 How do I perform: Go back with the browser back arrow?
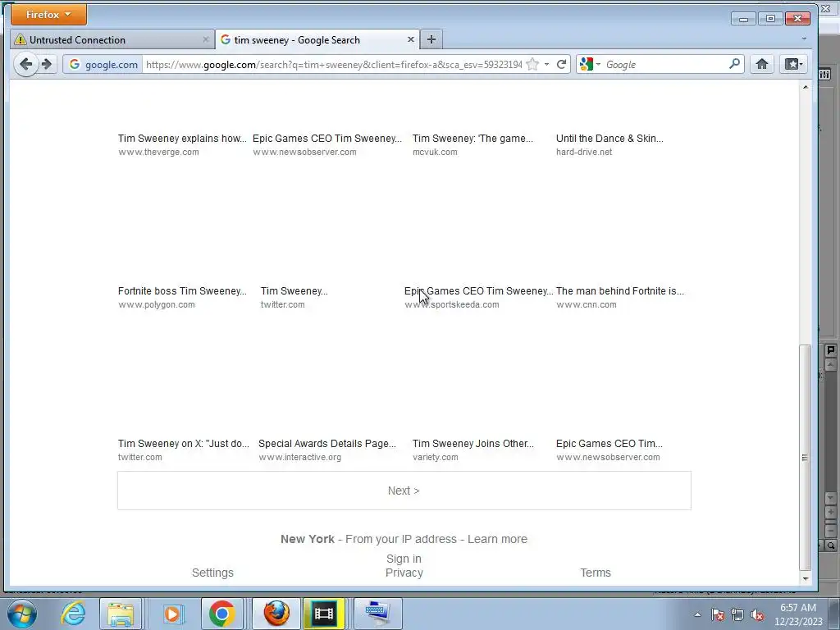(x=25, y=65)
